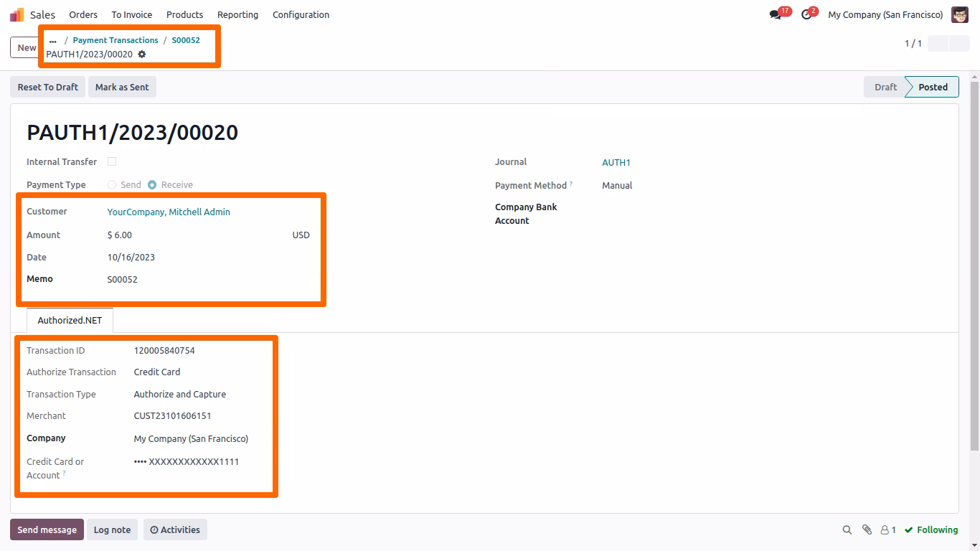Screen dimensions: 980x551
Task: Open user avatar menu
Action: [960, 14]
